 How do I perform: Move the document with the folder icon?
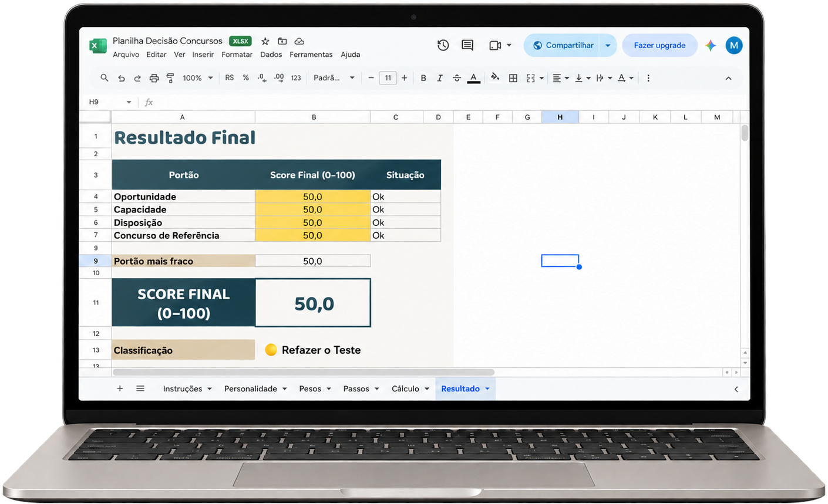coord(282,41)
